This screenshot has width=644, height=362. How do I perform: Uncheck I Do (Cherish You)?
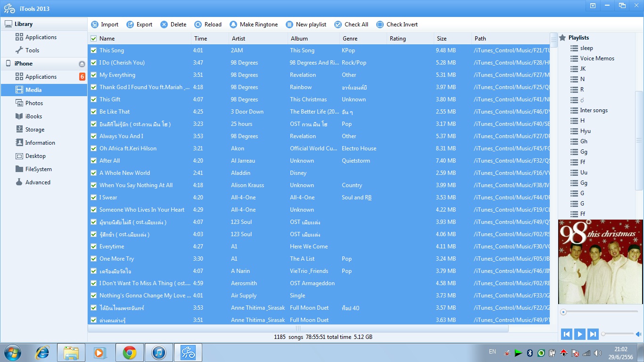[93, 63]
